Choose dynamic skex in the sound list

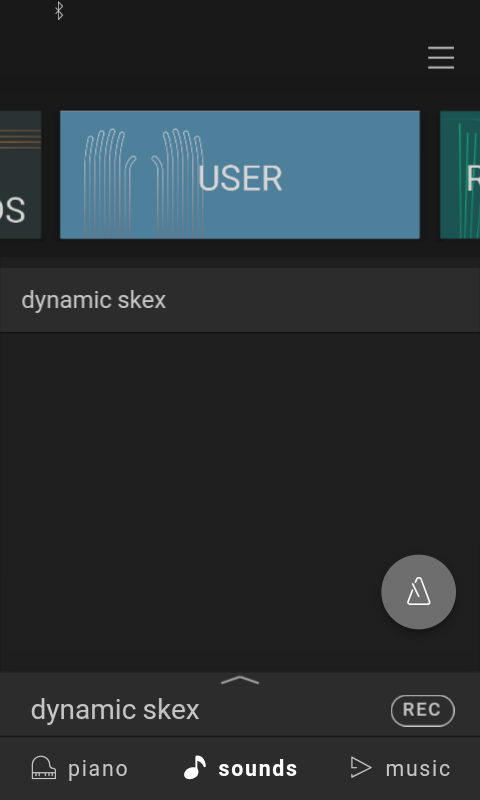pos(240,300)
